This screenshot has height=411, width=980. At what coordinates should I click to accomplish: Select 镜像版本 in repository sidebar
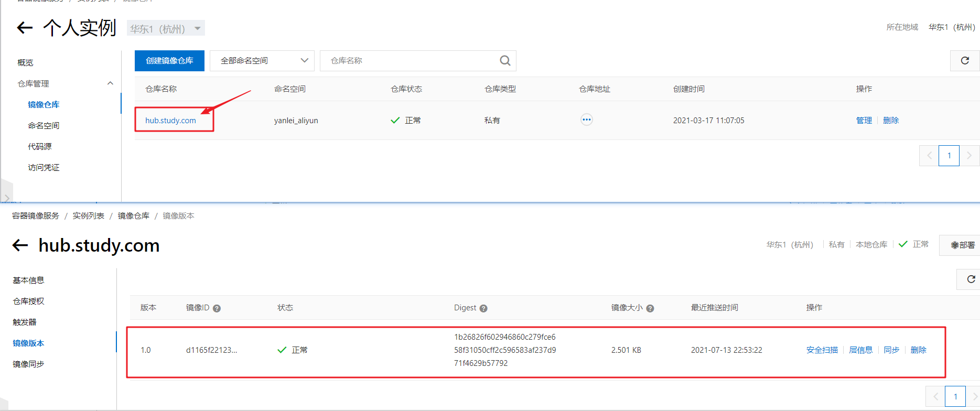[x=28, y=343]
